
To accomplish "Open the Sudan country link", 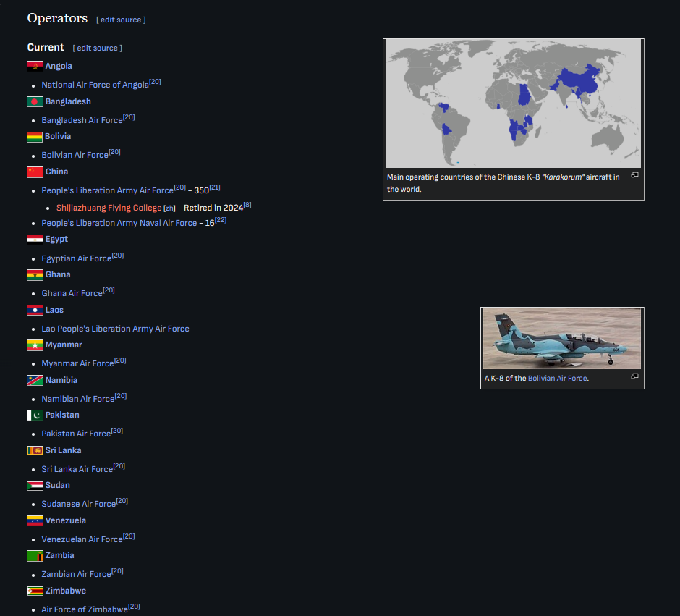I will pyautogui.click(x=58, y=486).
